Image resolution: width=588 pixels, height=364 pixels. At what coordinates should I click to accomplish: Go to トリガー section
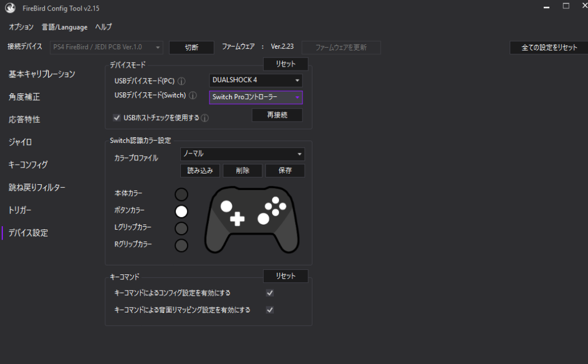click(x=20, y=210)
